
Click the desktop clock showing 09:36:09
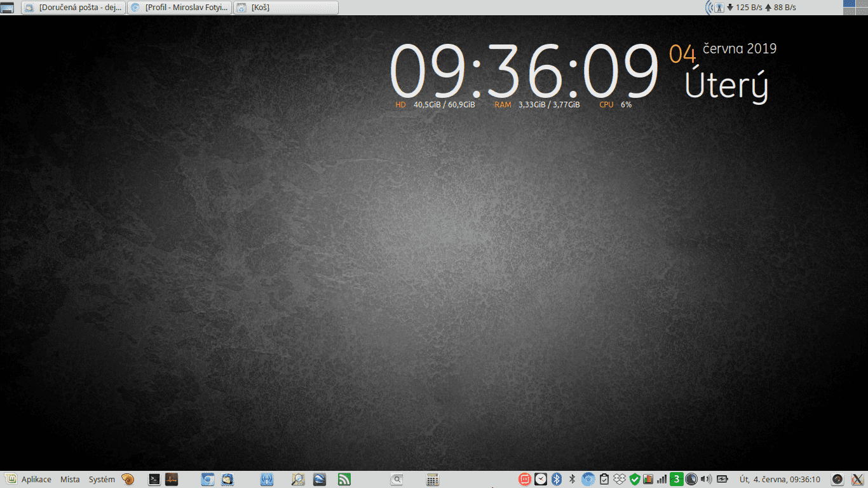[x=524, y=70]
